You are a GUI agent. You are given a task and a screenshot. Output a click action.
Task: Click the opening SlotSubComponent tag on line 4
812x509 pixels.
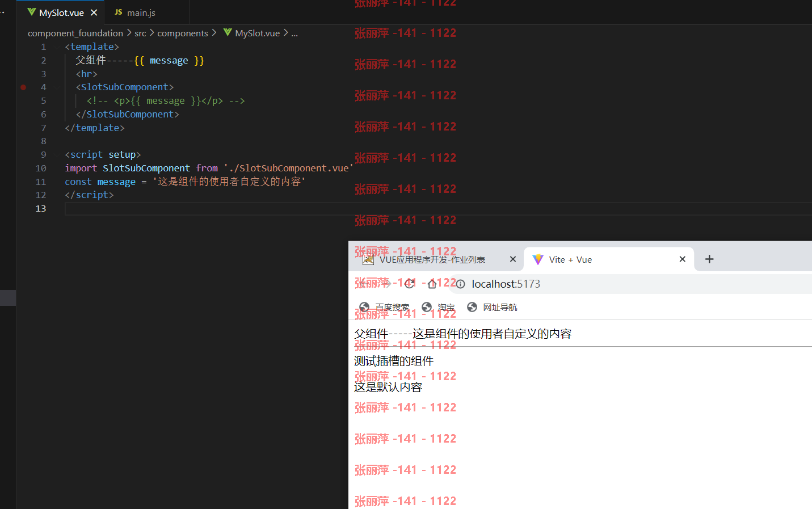click(x=125, y=87)
